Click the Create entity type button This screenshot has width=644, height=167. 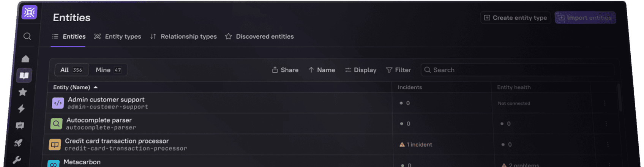click(515, 18)
